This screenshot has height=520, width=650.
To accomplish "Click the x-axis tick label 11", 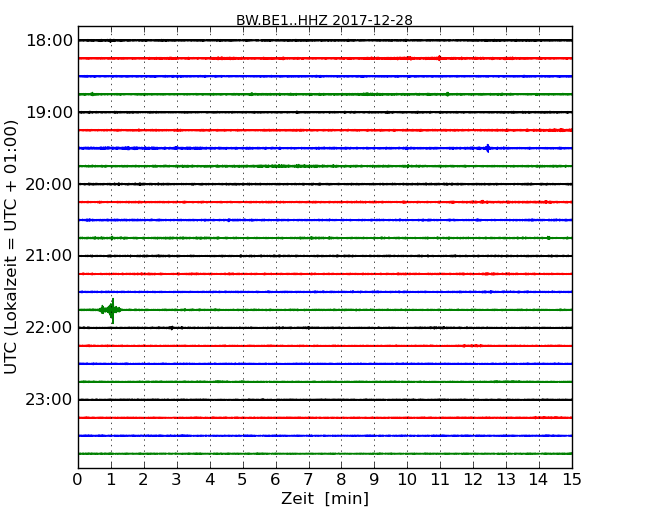I will (x=440, y=480).
